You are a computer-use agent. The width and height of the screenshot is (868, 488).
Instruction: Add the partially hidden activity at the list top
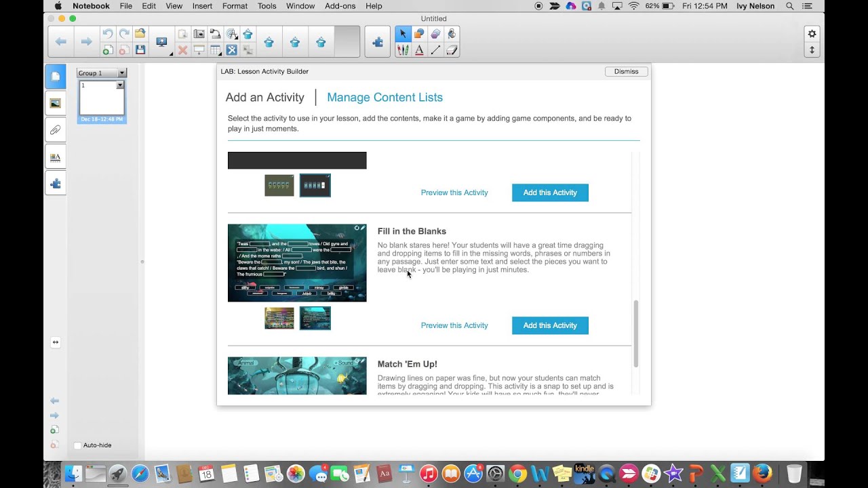pos(550,192)
